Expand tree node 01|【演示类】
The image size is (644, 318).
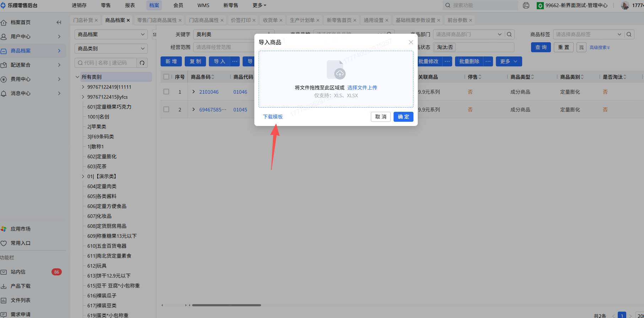pyautogui.click(x=83, y=176)
